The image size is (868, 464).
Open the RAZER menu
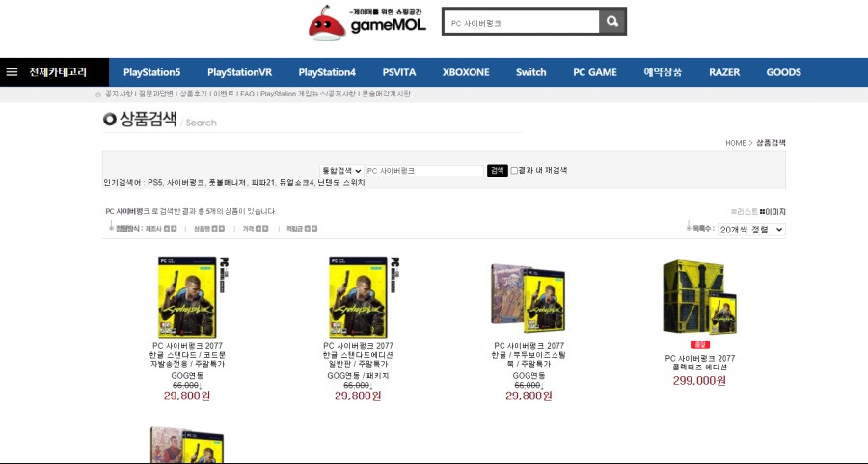(x=724, y=72)
